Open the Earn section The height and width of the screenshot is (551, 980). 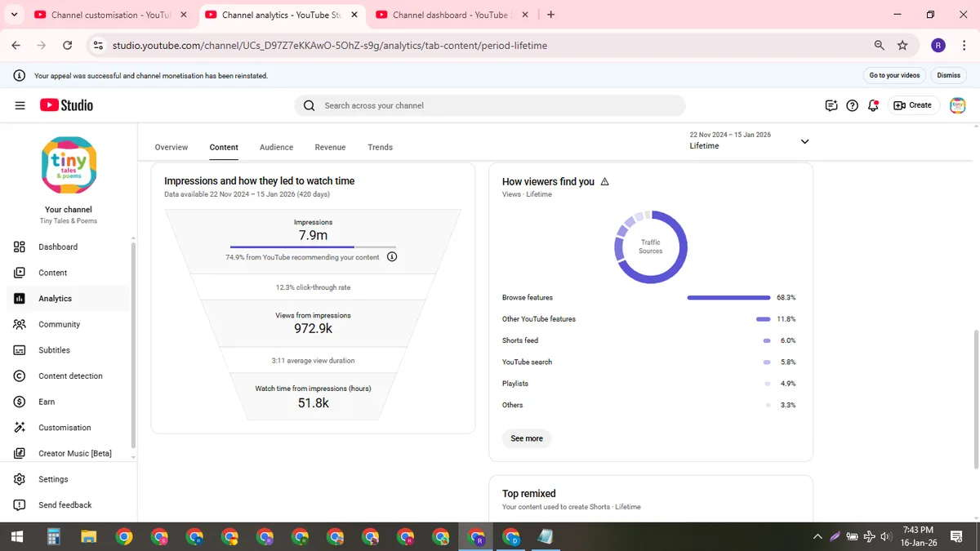point(67,402)
